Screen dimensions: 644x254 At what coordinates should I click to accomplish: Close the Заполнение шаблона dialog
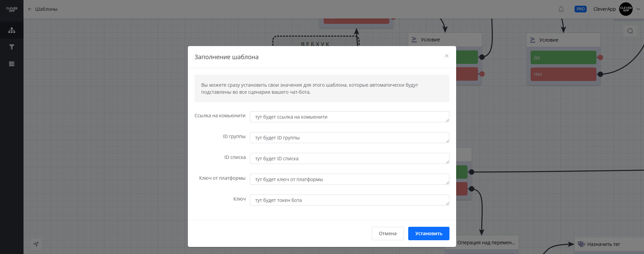[x=447, y=56]
